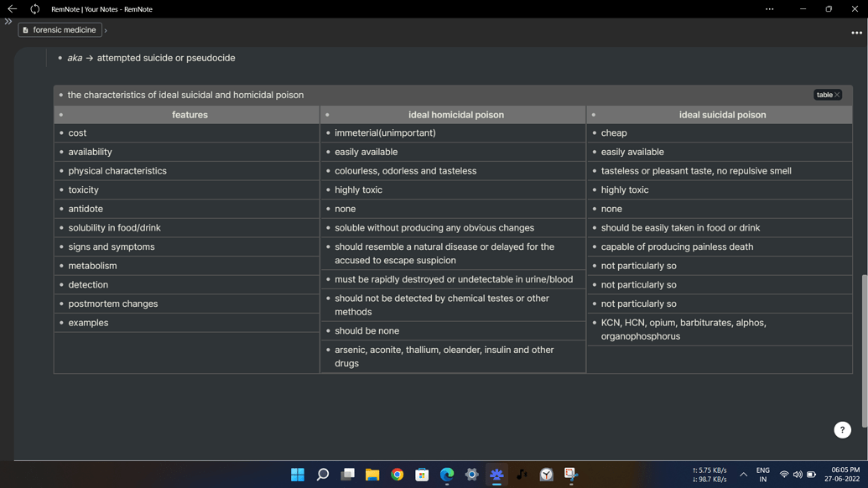Viewport: 868px width, 488px height.
Task: Click the volume icon in system tray
Action: [798, 475]
